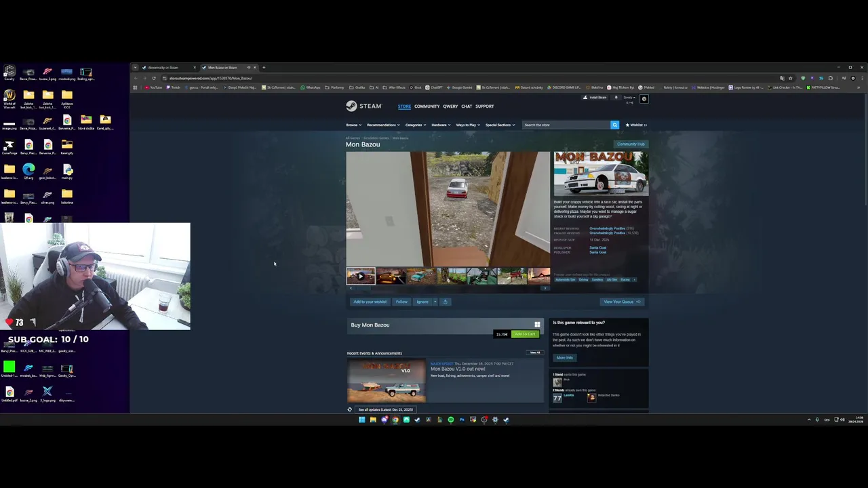Open the Community Hub

point(631,144)
